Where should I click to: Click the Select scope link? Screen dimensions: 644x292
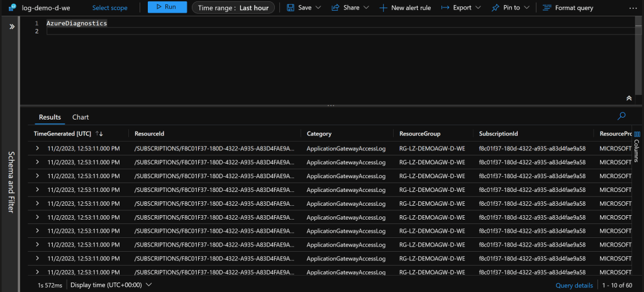tap(109, 8)
